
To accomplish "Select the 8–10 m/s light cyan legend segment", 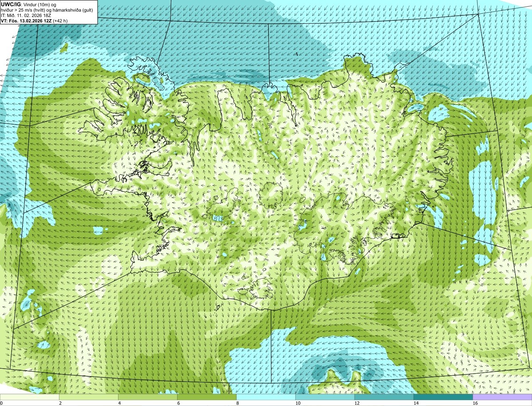I will (266, 397).
